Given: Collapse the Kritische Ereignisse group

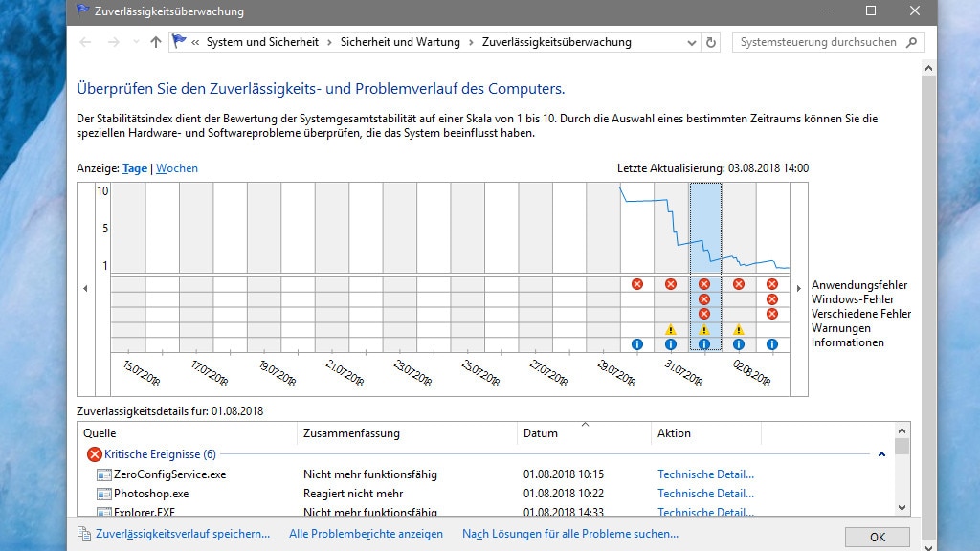Looking at the screenshot, I should (881, 454).
